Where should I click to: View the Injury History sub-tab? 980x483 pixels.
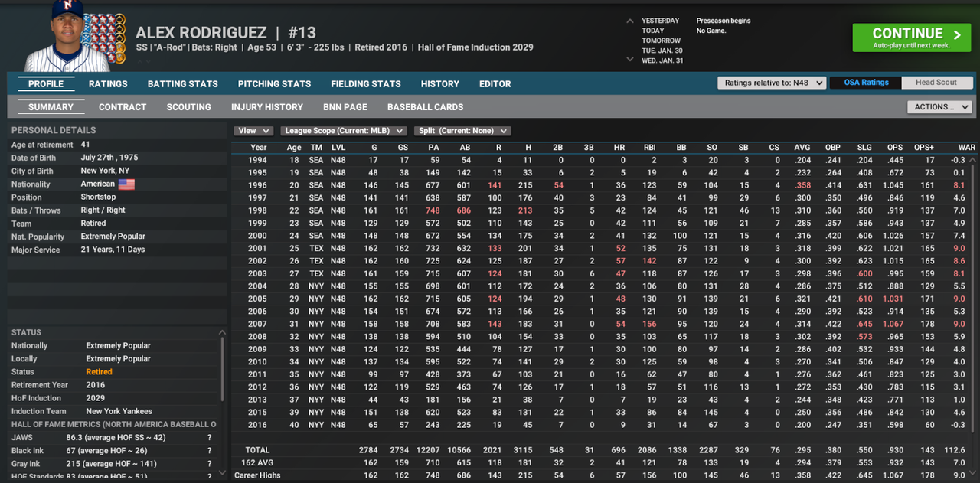point(267,107)
